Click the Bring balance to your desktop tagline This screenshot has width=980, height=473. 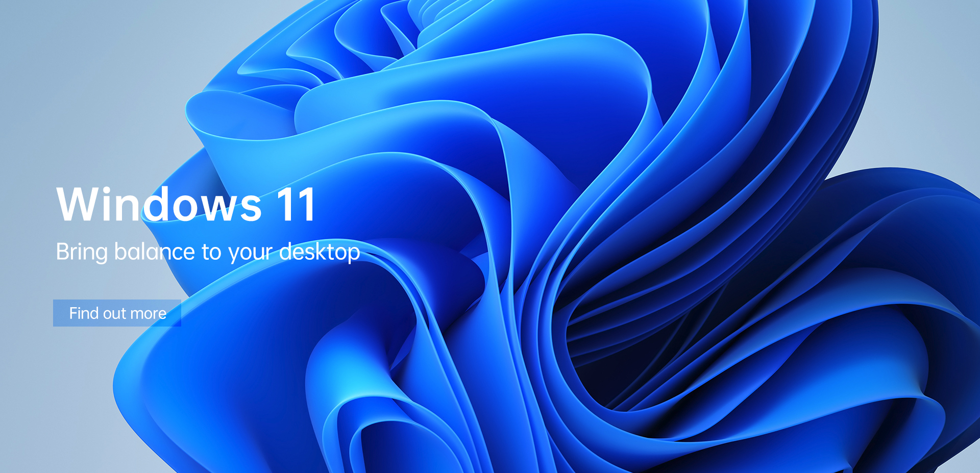point(208,252)
